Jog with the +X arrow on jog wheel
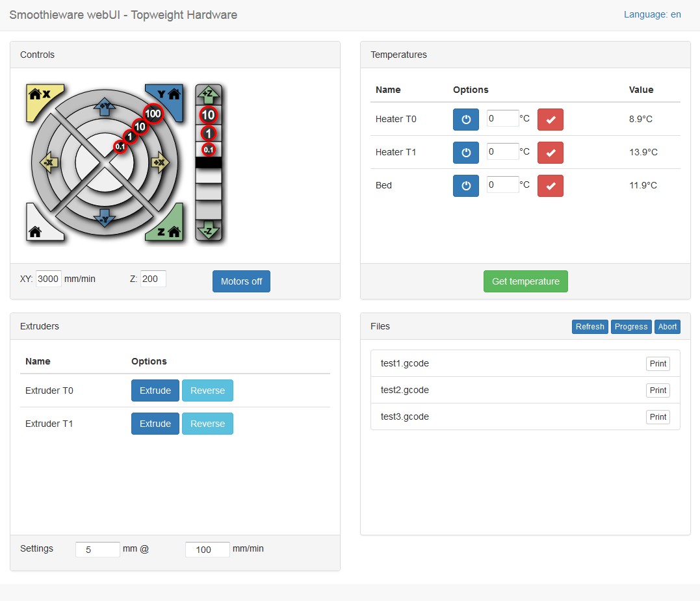The height and width of the screenshot is (601, 700). point(160,162)
